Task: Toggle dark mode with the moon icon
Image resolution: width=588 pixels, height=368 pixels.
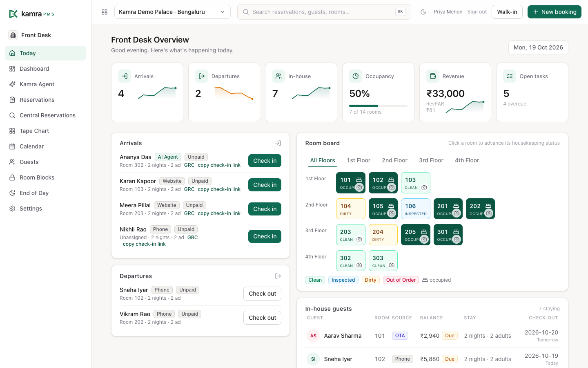Action: click(423, 12)
